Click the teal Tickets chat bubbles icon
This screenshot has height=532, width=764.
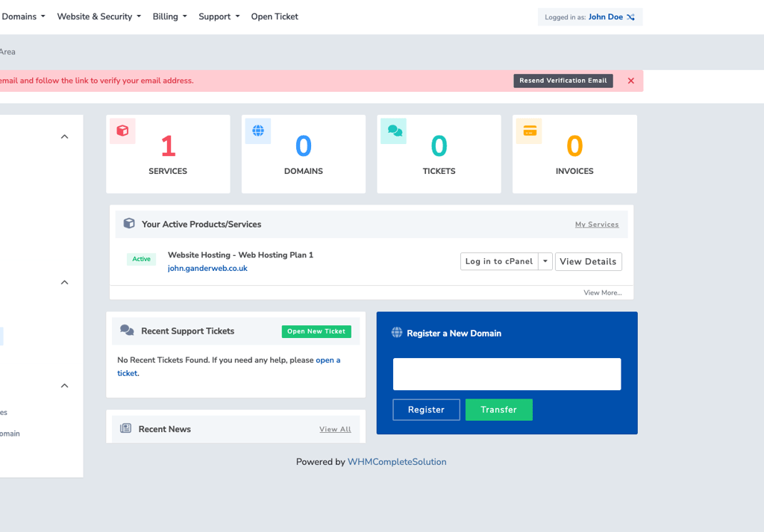pos(395,131)
